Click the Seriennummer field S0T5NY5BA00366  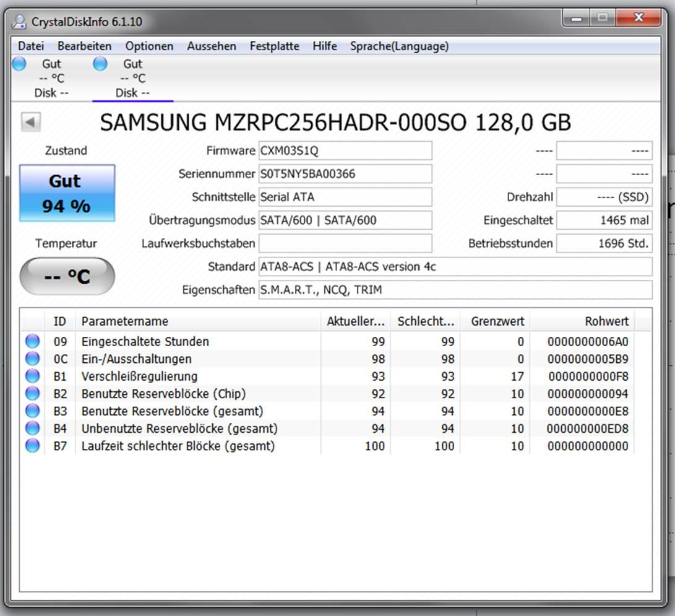345,174
